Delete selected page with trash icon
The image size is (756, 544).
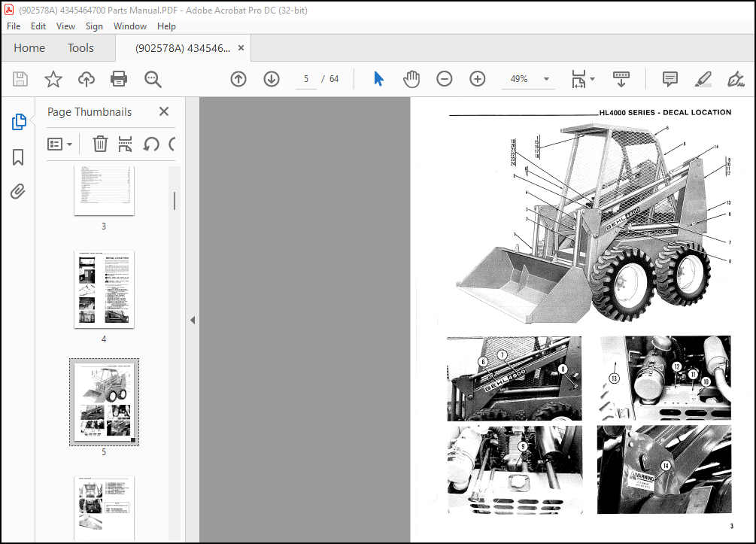coord(100,144)
